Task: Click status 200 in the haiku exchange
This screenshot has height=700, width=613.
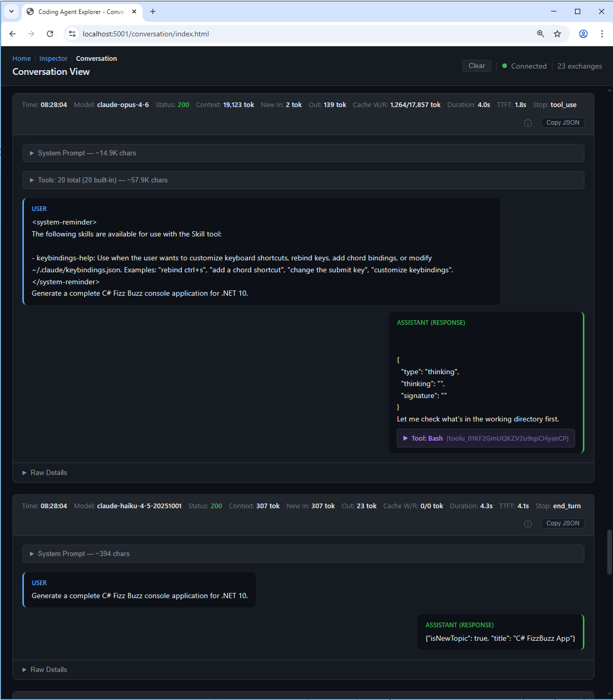Action: [216, 506]
